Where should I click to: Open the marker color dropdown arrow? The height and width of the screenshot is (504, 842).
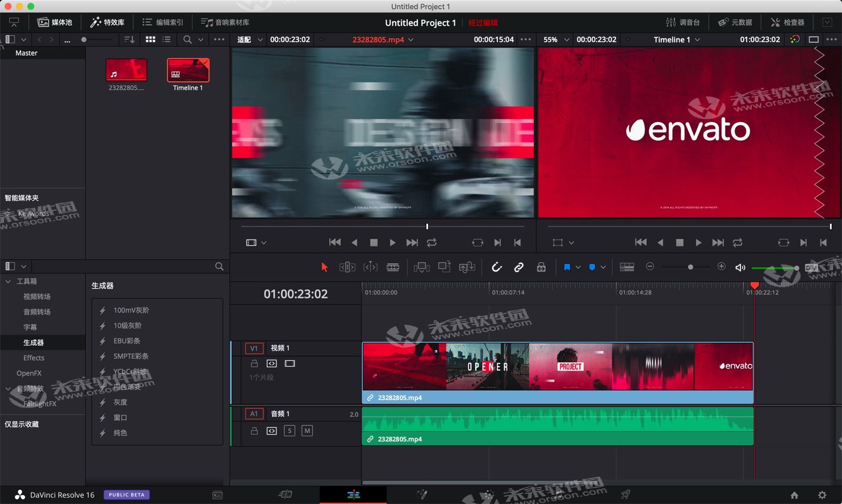(x=603, y=267)
